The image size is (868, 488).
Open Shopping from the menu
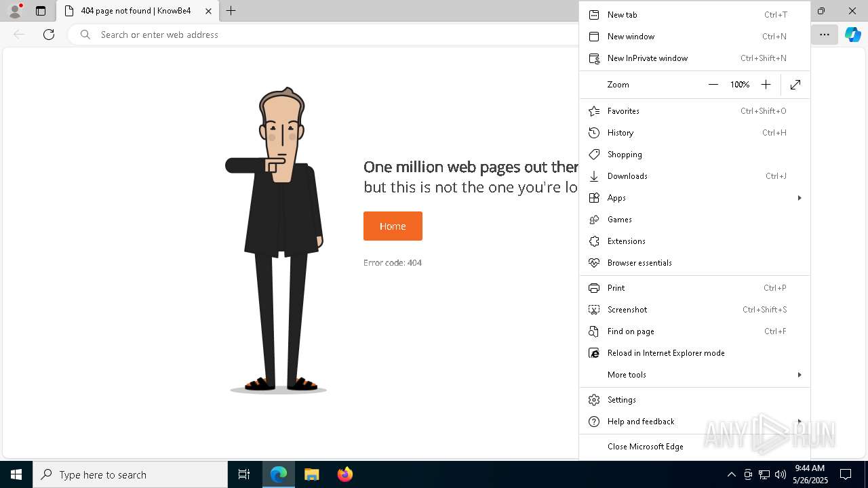[694, 155]
